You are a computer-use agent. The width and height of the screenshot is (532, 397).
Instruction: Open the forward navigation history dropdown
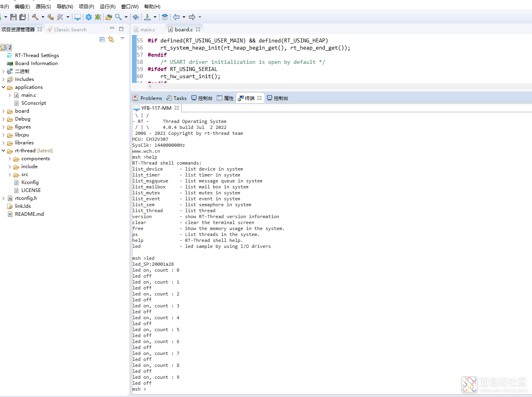200,17
